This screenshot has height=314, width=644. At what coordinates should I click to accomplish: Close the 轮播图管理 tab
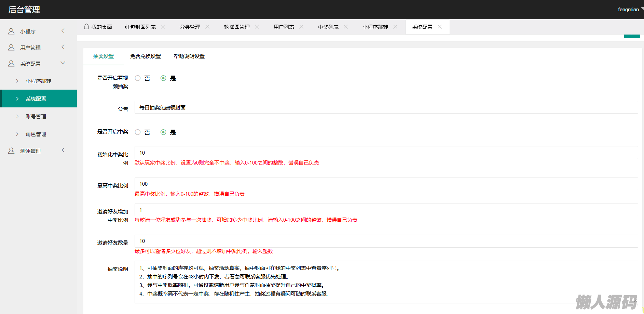pyautogui.click(x=257, y=27)
